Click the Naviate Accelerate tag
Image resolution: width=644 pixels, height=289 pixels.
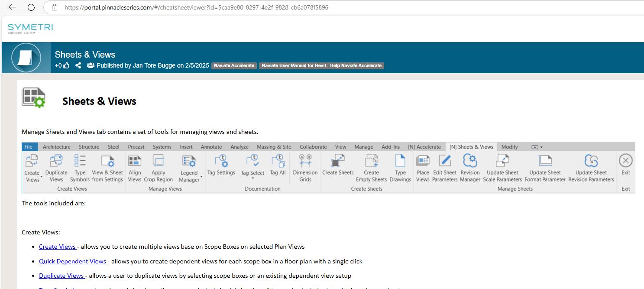coord(234,66)
